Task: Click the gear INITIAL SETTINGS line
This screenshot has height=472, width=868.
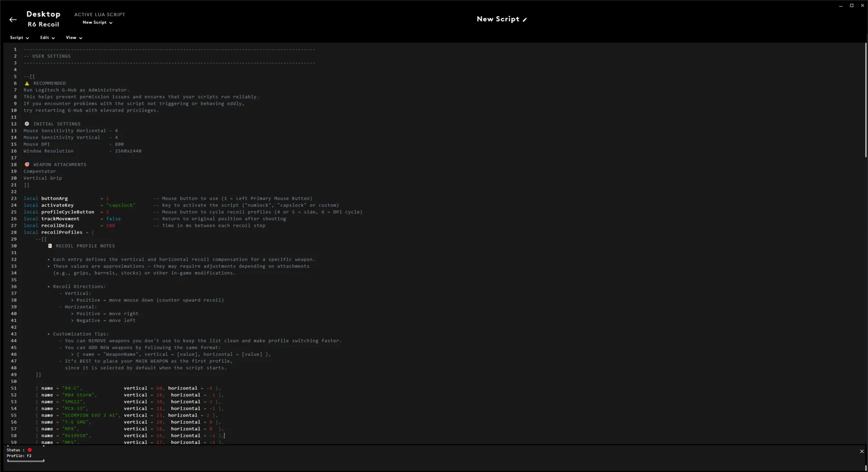Action: (52, 124)
